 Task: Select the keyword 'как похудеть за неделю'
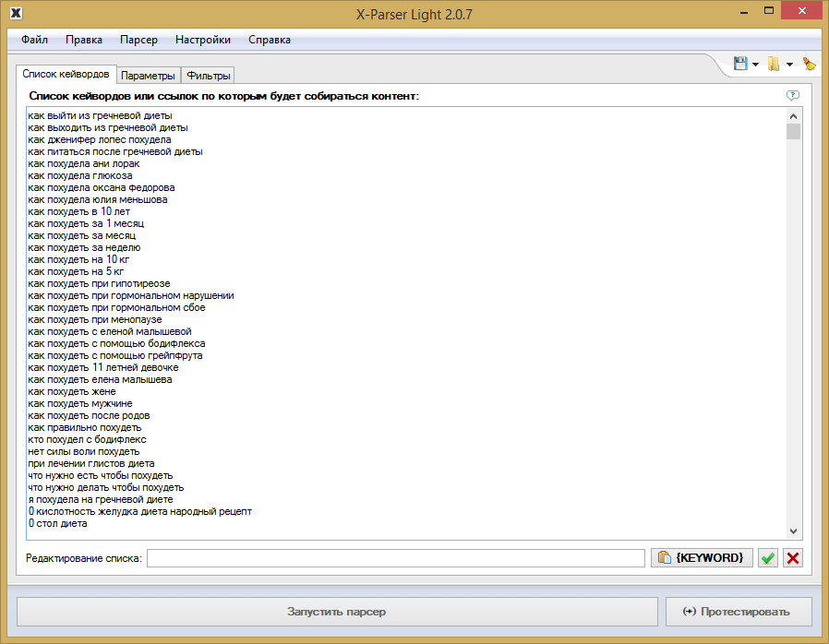coord(84,248)
